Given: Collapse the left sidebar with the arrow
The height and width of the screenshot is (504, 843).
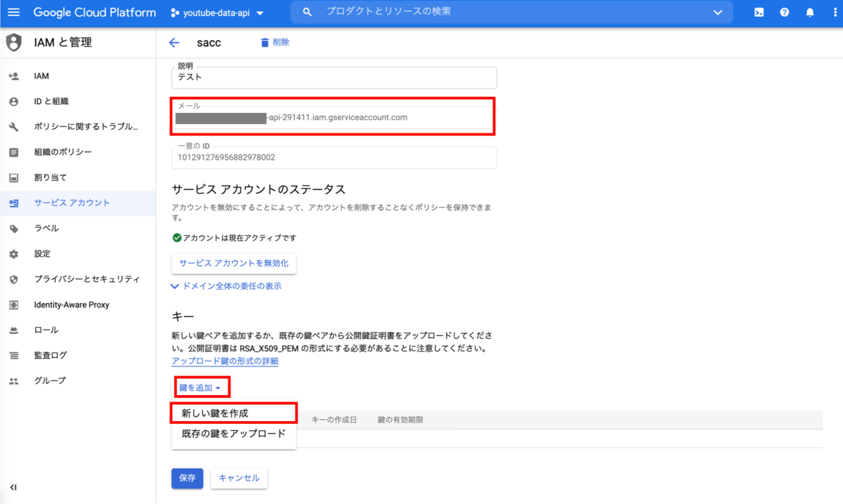Looking at the screenshot, I should 13,487.
